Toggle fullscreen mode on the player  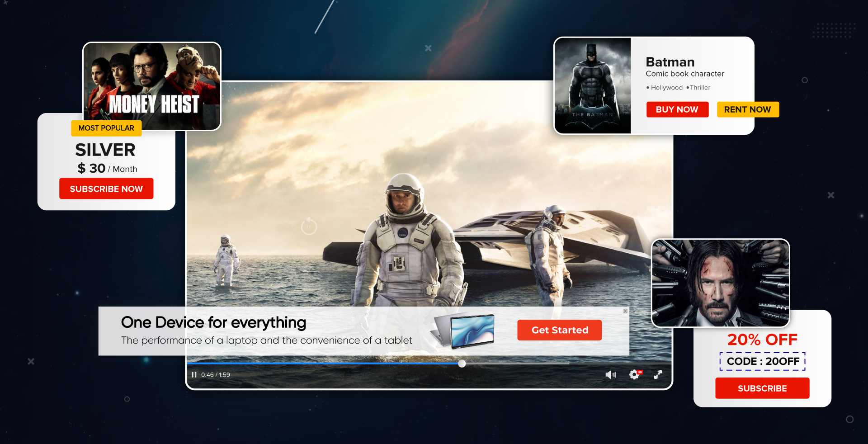point(659,374)
